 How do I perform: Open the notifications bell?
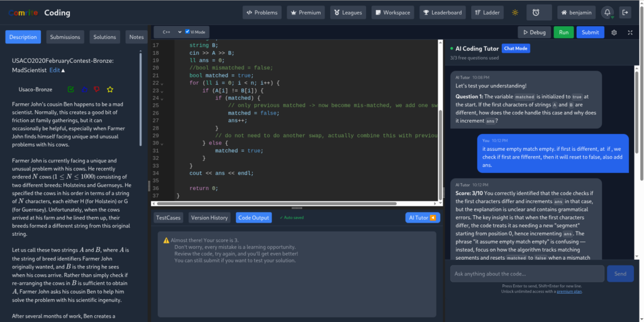coord(607,13)
